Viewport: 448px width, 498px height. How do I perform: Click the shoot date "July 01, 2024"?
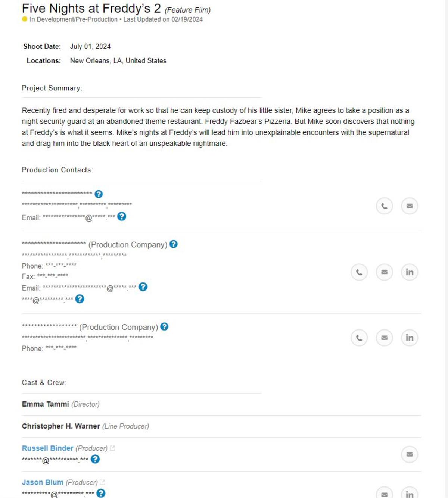(90, 47)
